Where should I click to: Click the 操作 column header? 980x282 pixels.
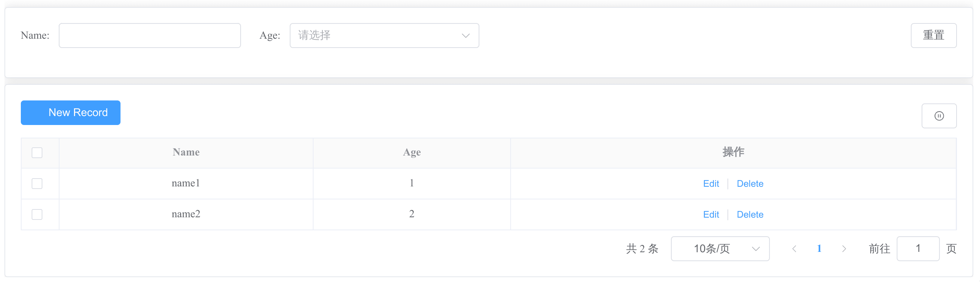[733, 153]
